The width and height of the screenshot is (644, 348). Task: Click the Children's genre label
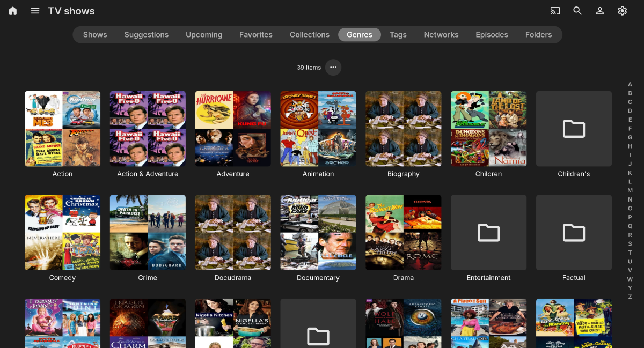(574, 174)
